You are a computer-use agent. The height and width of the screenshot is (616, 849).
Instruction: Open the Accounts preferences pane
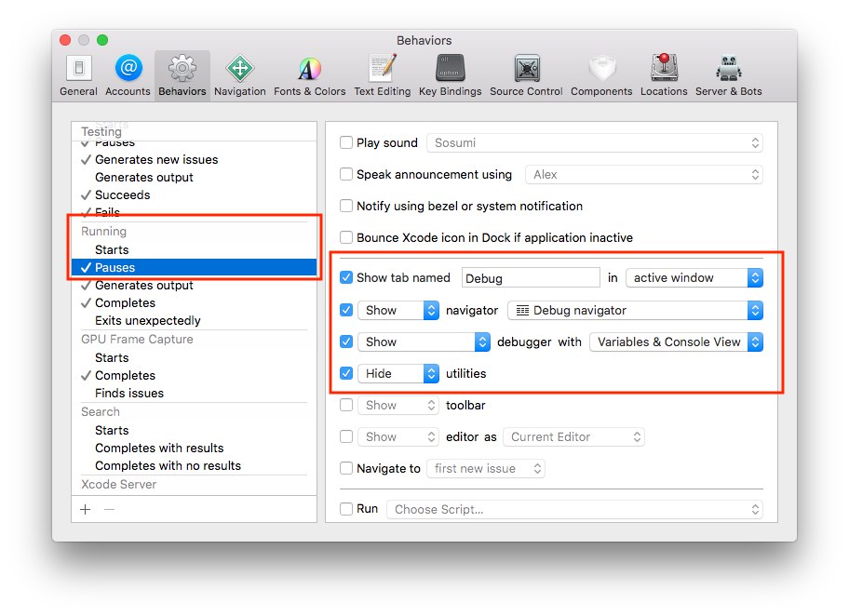[128, 75]
